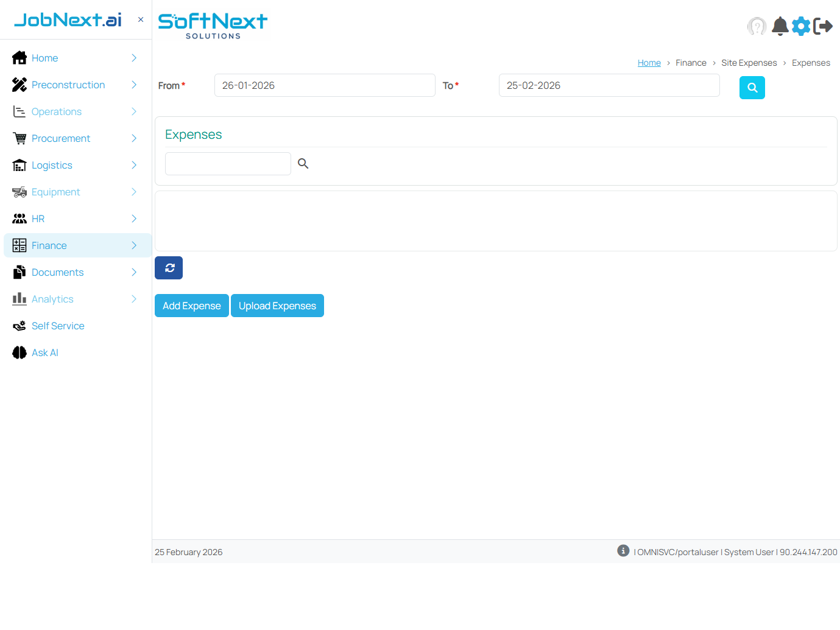Click the Documents sidebar icon

pyautogui.click(x=19, y=272)
